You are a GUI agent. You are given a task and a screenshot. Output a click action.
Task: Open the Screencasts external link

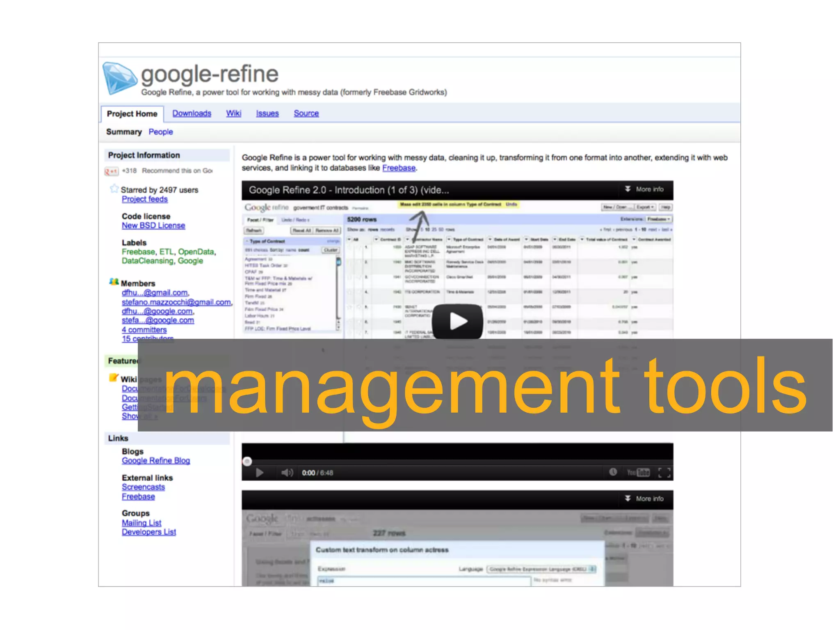(143, 487)
